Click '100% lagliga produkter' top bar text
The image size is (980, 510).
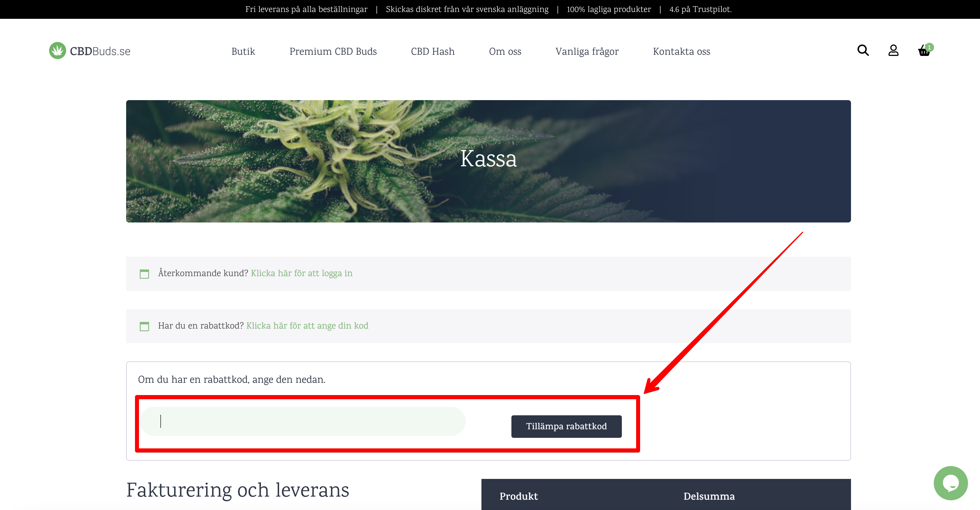pyautogui.click(x=609, y=9)
